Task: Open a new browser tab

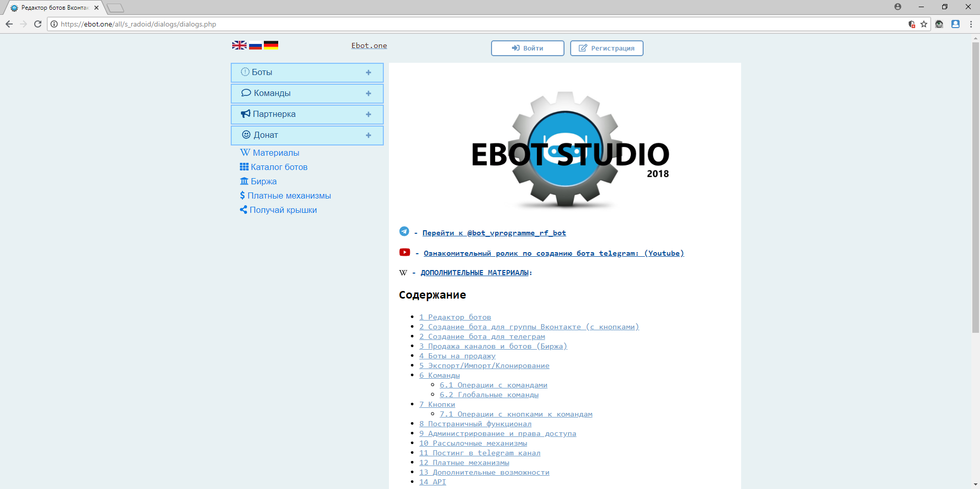Action: pyautogui.click(x=115, y=8)
